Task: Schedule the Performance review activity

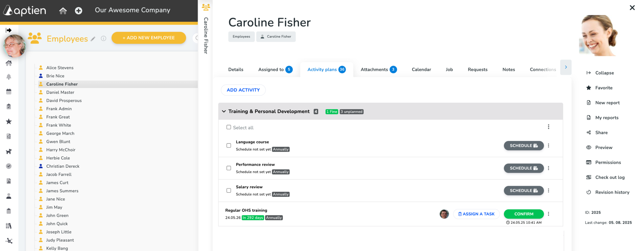Action: (x=524, y=168)
